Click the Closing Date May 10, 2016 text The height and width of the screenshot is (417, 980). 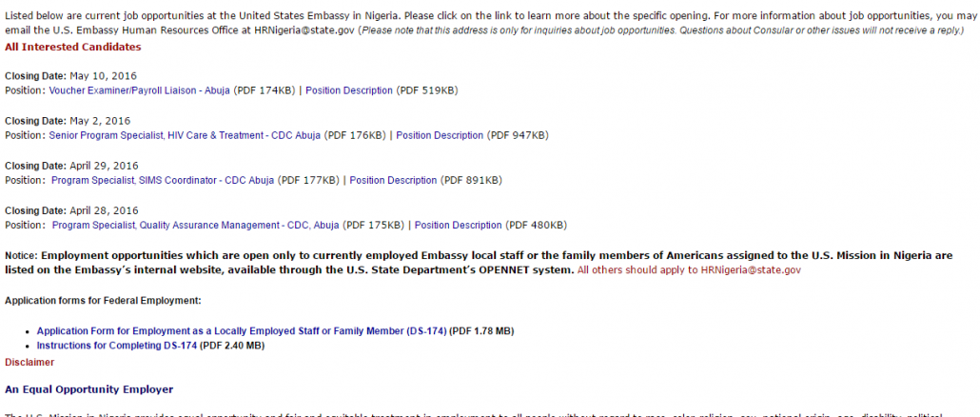click(70, 76)
